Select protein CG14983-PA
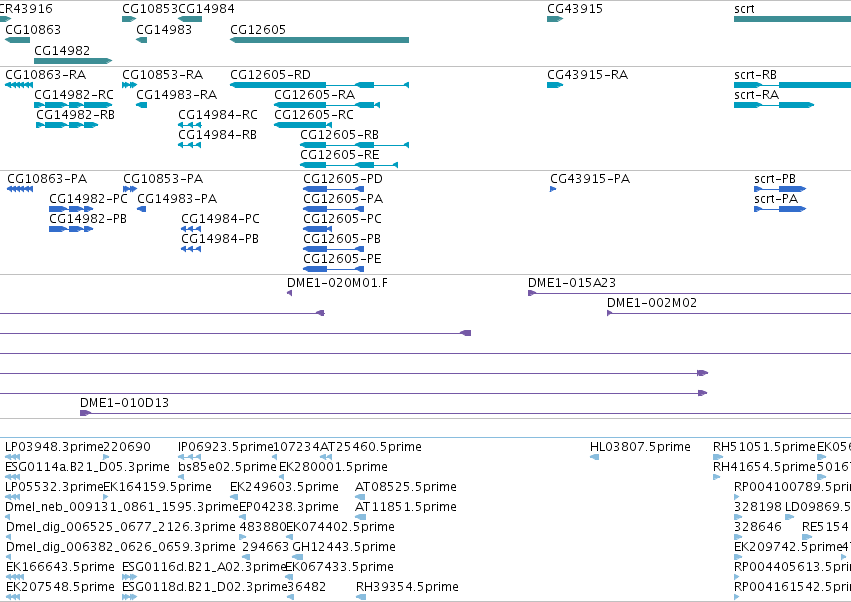Image resolution: width=851 pixels, height=602 pixels. point(142,209)
